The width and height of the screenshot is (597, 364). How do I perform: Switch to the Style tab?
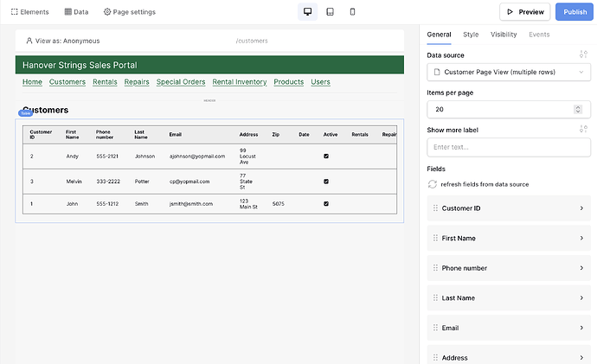[x=471, y=35]
